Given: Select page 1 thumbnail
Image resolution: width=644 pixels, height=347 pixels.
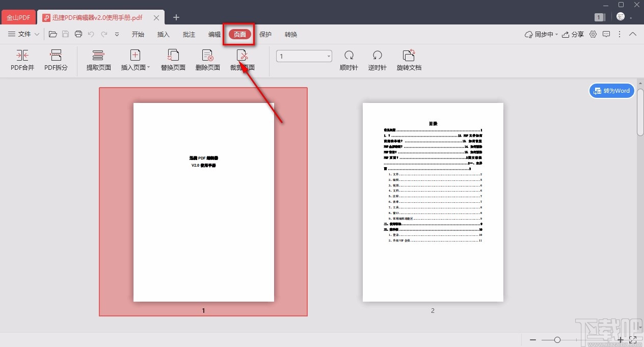Looking at the screenshot, I should tap(203, 202).
